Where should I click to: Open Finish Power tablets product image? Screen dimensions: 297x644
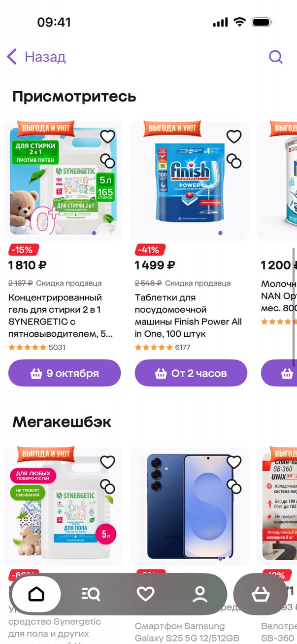click(190, 181)
